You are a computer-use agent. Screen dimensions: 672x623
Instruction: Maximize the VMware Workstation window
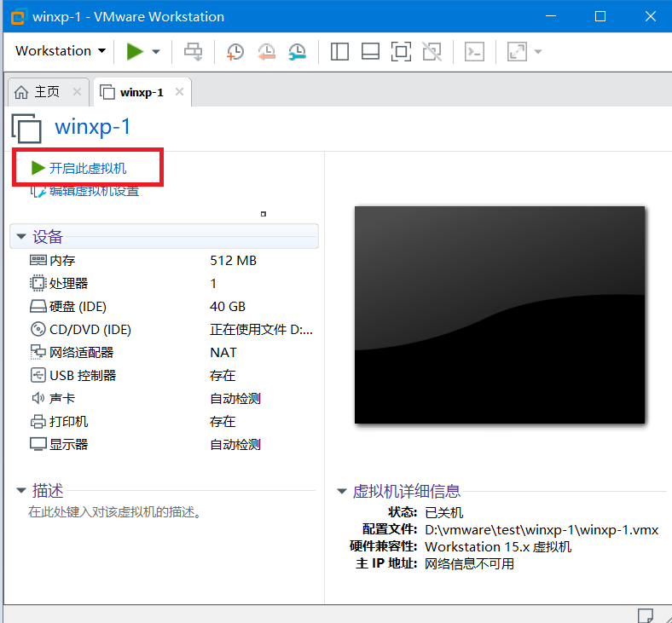600,16
